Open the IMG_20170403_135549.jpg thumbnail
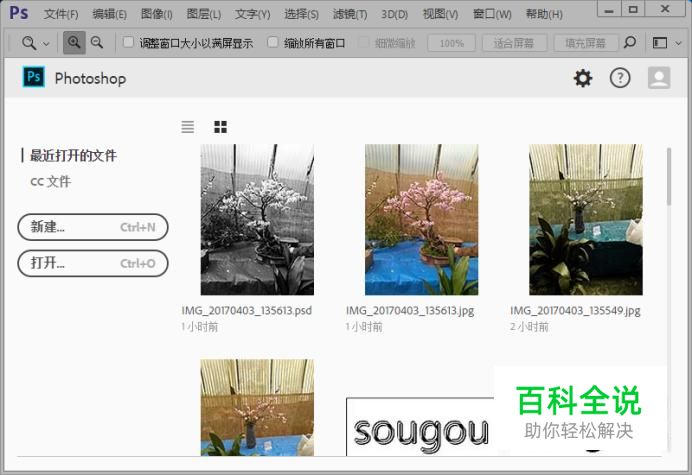Screen dimensions: 692x475 pos(586,219)
